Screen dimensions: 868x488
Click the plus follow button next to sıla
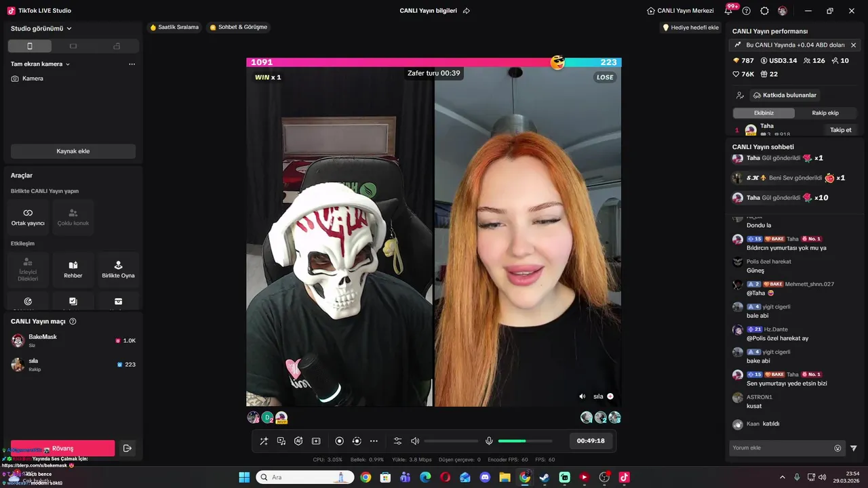click(610, 396)
